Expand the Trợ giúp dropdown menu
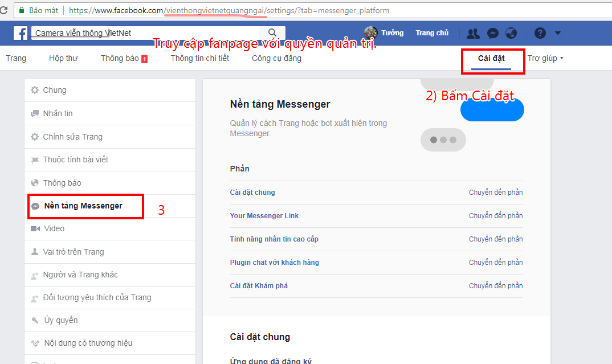 [x=545, y=58]
